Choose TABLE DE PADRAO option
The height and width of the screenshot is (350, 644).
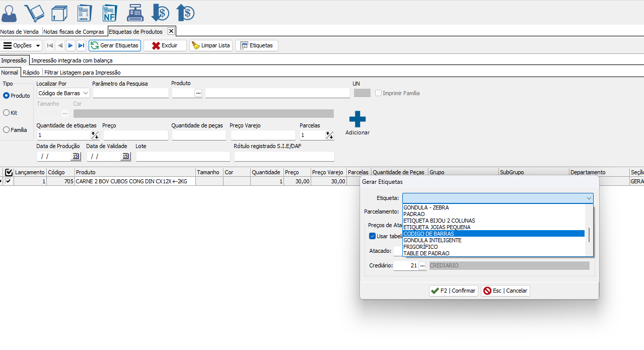click(x=493, y=253)
